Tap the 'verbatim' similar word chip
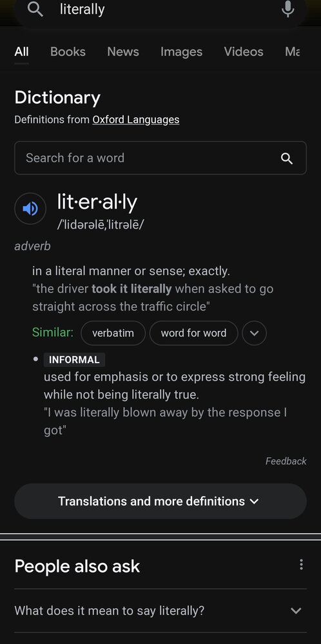Image resolution: width=321 pixels, height=644 pixels. 113,333
